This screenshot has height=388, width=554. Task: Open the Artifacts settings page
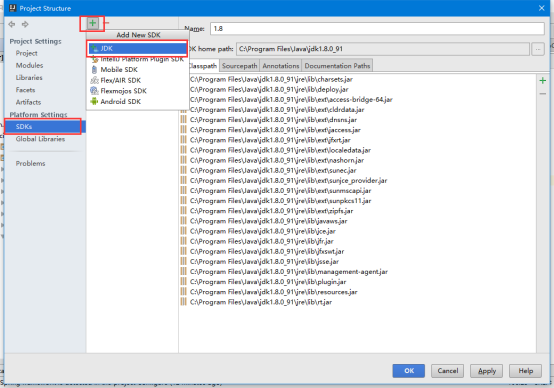(x=28, y=102)
